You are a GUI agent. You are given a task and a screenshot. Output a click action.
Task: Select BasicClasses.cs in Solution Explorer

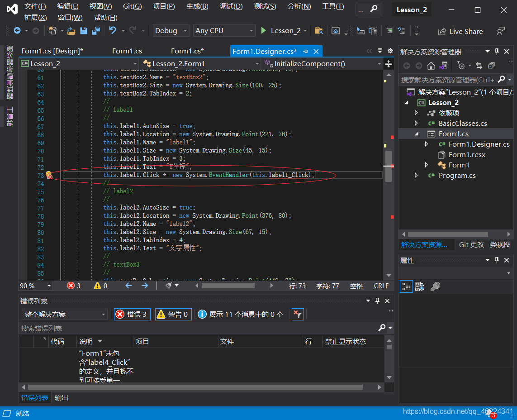click(463, 124)
